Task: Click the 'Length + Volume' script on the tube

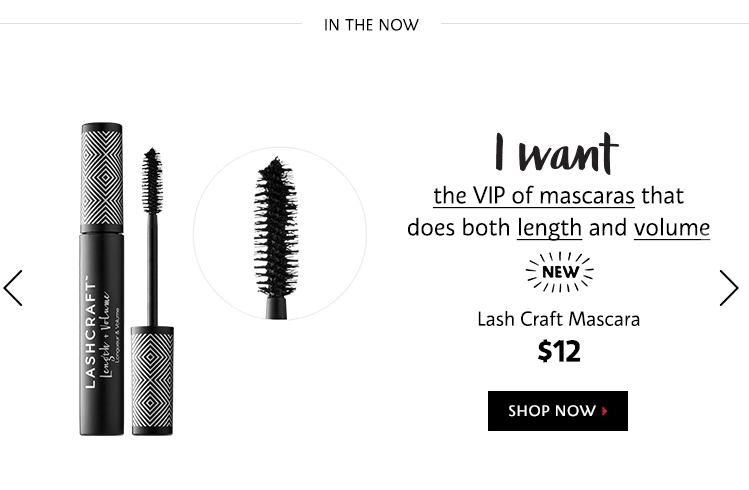Action: (x=107, y=334)
